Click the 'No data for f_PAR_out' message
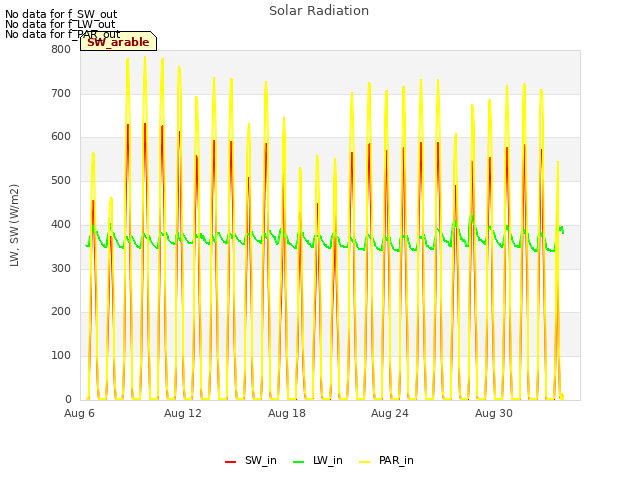Viewport: 640px width, 480px height. click(x=62, y=34)
